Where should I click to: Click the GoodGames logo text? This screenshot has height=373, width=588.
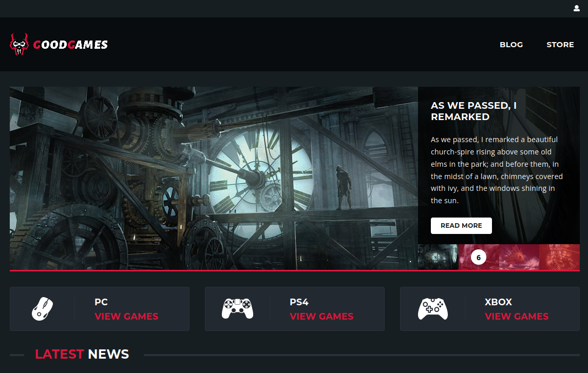70,45
